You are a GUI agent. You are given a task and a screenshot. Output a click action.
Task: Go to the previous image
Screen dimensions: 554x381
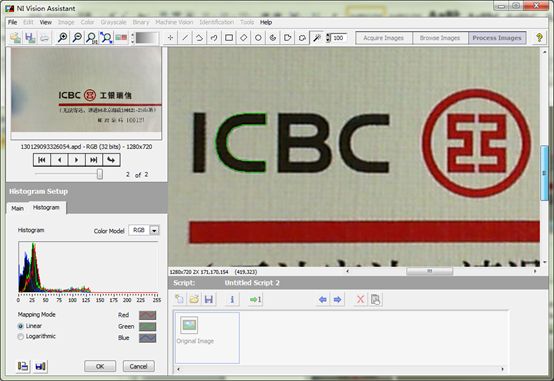coord(59,160)
